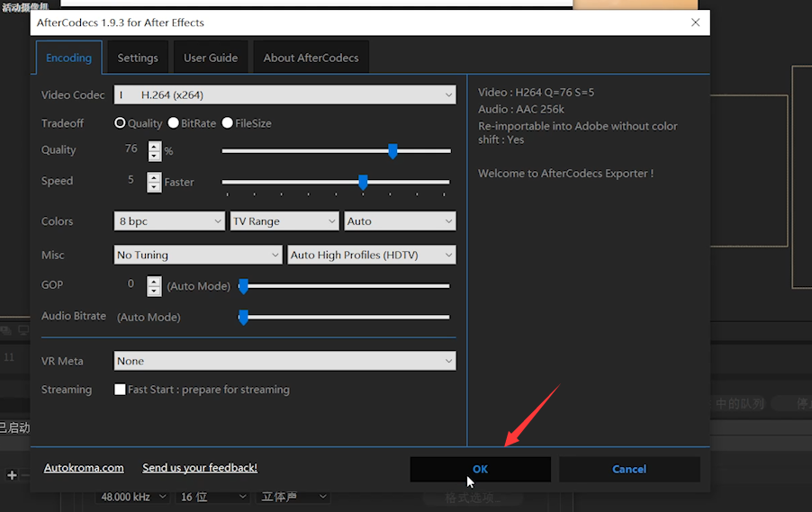Click the 'Video : H264 Q=76 S=5' summary text
812x512 pixels.
pos(536,93)
